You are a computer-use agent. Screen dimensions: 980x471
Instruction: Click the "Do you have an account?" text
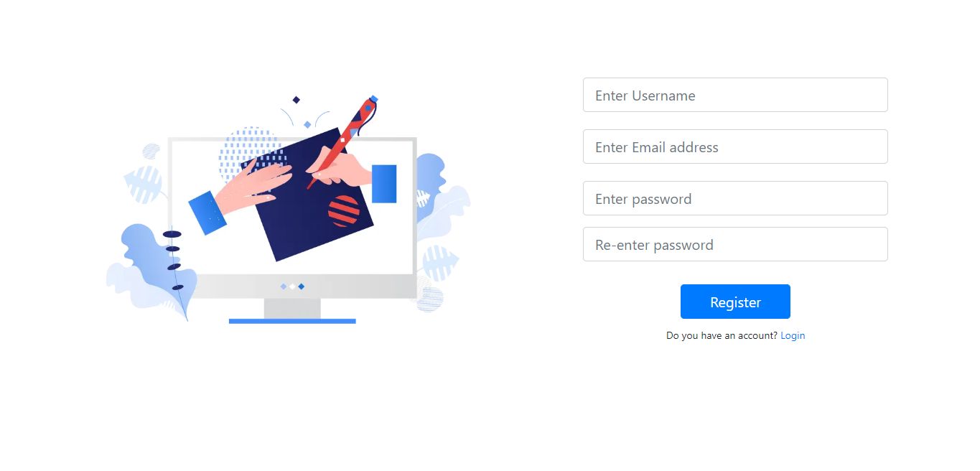coord(722,335)
